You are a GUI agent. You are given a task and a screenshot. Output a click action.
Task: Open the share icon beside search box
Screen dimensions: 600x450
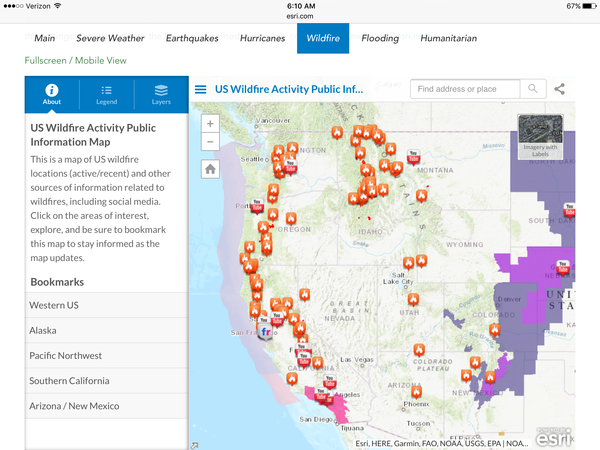coord(560,89)
